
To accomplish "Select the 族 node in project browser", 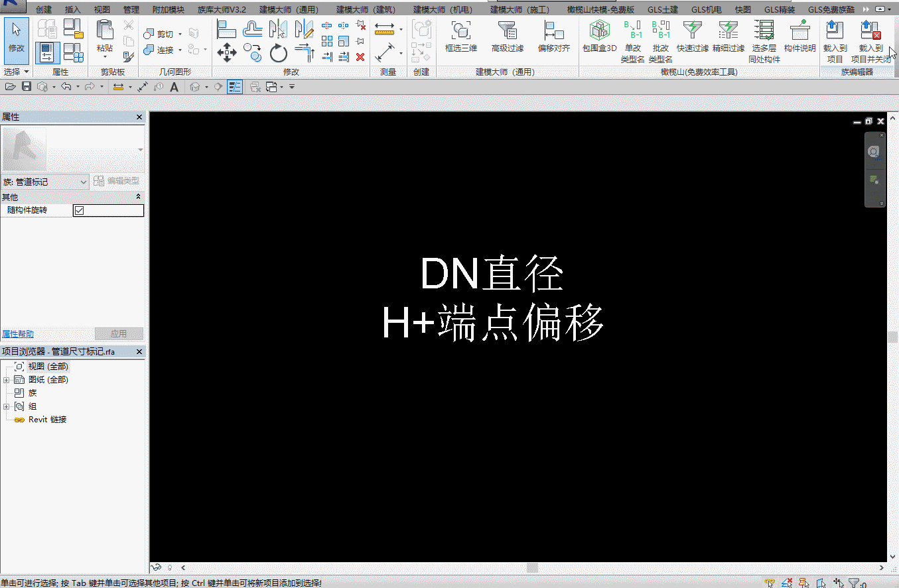I will 33,393.
